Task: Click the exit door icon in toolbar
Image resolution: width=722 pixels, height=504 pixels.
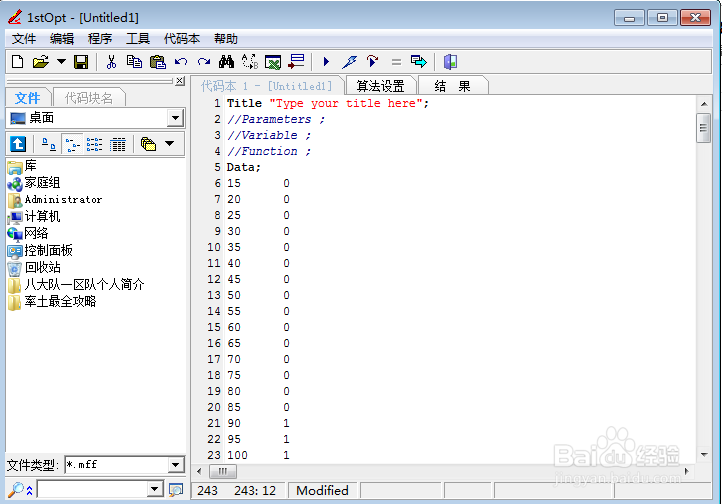Action: tap(450, 62)
